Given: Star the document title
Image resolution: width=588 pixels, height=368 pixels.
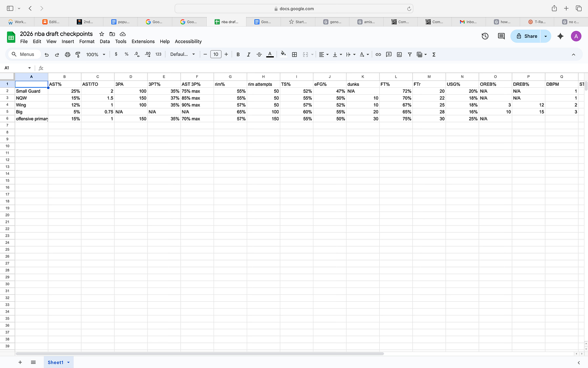Looking at the screenshot, I should click(x=102, y=34).
